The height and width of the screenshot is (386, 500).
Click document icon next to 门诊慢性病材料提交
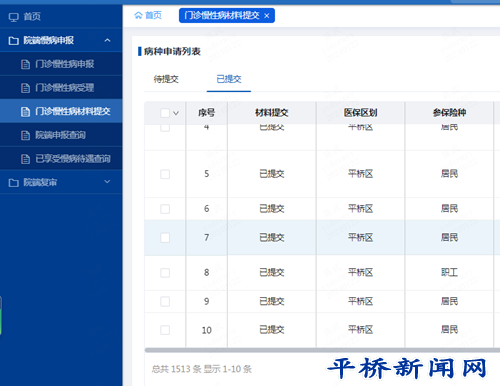pos(25,112)
